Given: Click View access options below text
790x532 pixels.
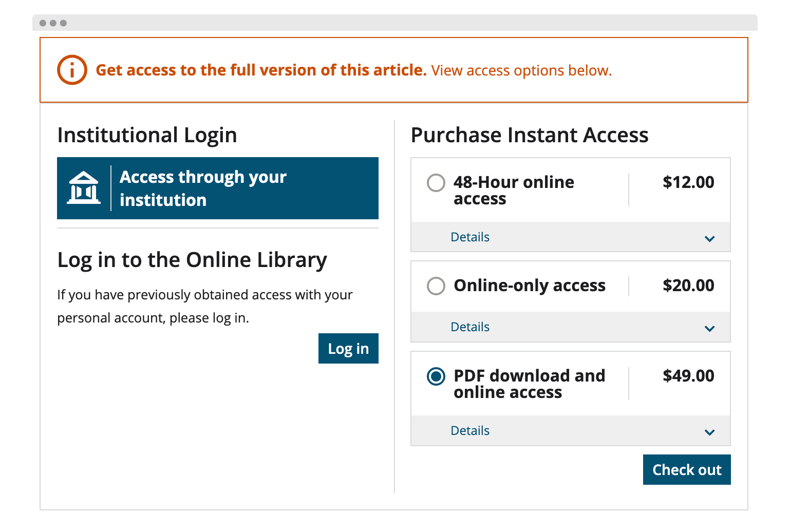Looking at the screenshot, I should click(521, 70).
